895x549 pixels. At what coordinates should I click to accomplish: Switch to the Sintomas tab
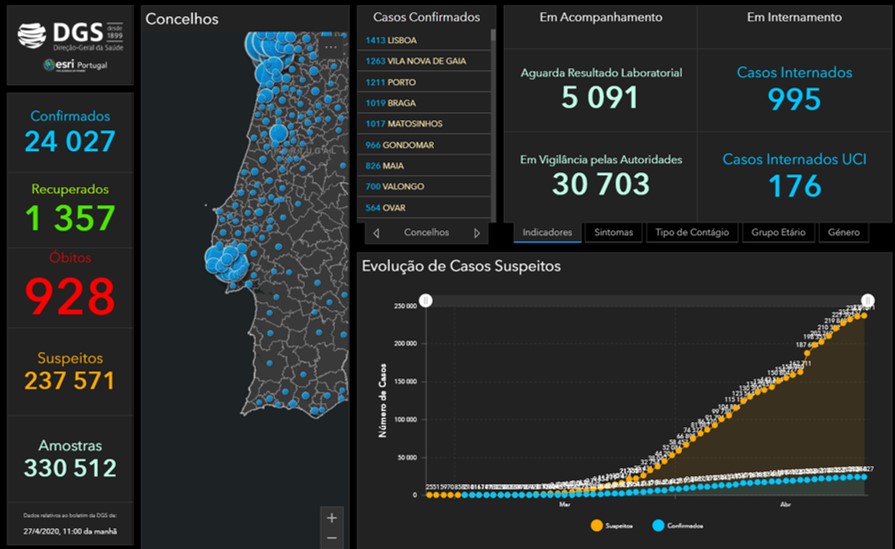[613, 232]
